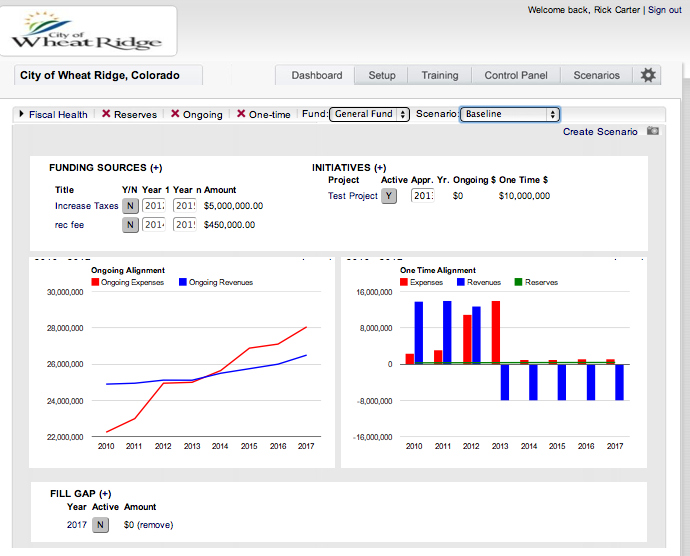Toggle Test Project Active Y button
The height and width of the screenshot is (556, 690).
[x=389, y=195]
